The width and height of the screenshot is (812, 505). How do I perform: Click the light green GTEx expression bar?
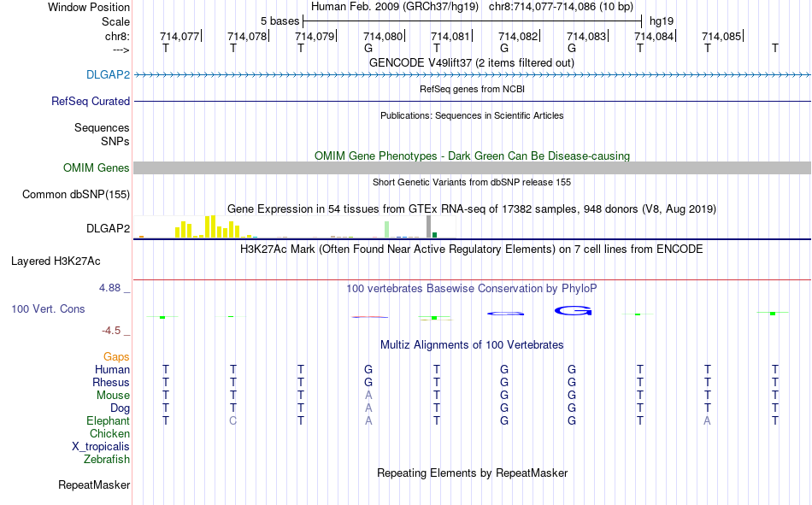(x=386, y=230)
